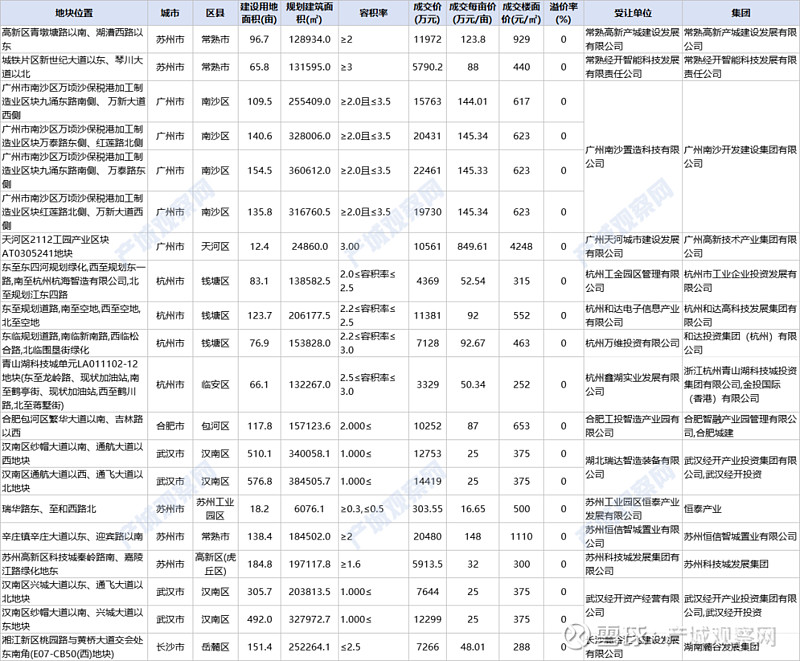Viewport: 800px width, 661px height.
Task: Select the 武汉经开资产经营有限公司 transferee cell
Action: tap(633, 605)
